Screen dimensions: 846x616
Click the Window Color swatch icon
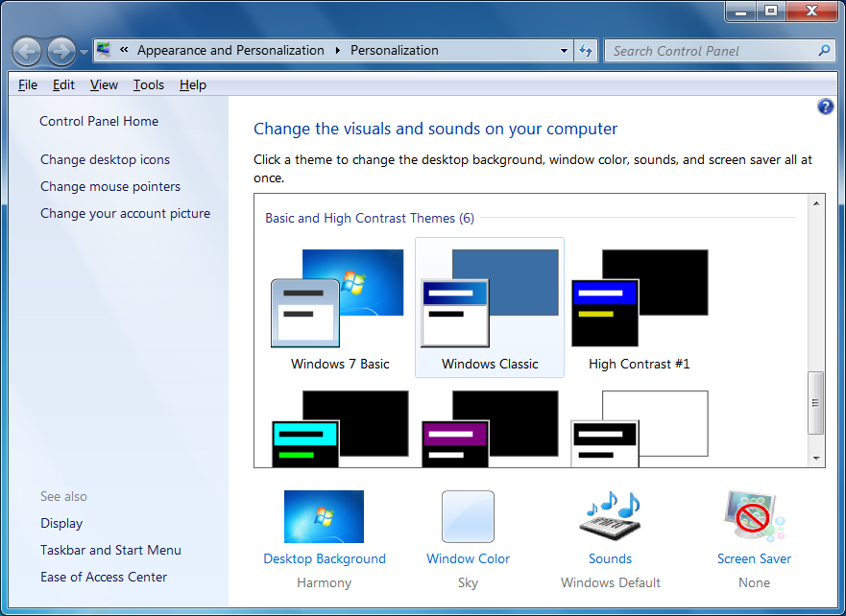(468, 516)
